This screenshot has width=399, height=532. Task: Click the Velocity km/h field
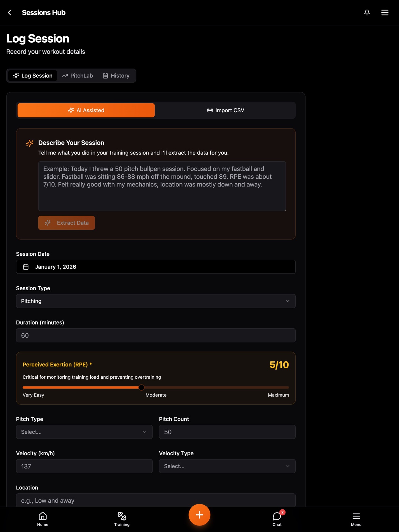84,466
